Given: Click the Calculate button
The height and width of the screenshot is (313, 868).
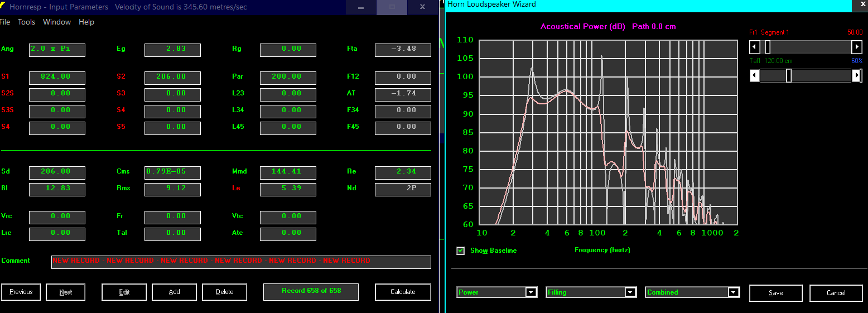Looking at the screenshot, I should tap(403, 292).
